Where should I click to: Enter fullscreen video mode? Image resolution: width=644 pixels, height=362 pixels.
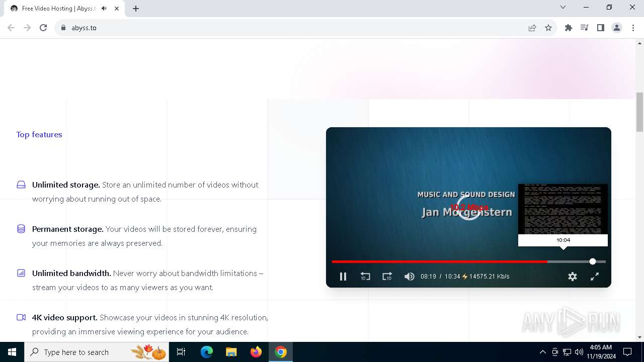click(x=595, y=277)
